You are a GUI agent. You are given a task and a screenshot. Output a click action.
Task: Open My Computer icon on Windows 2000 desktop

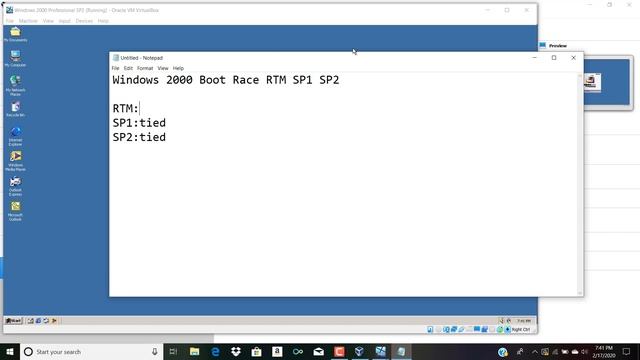pyautogui.click(x=15, y=59)
